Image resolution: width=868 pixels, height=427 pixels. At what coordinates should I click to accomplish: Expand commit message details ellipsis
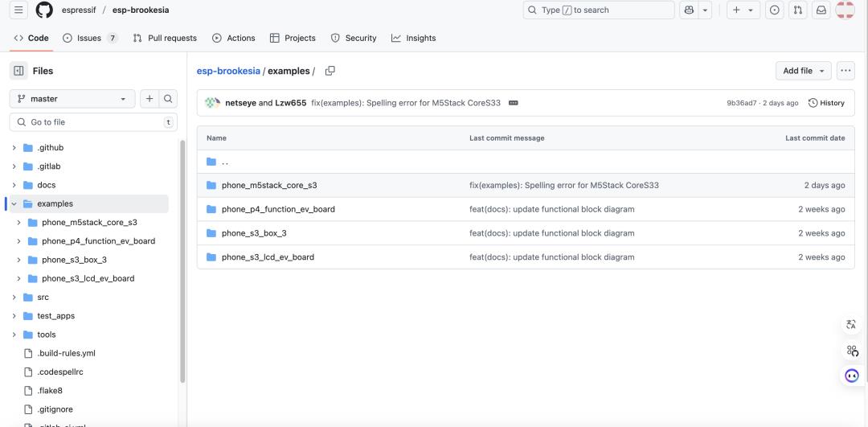click(x=513, y=103)
